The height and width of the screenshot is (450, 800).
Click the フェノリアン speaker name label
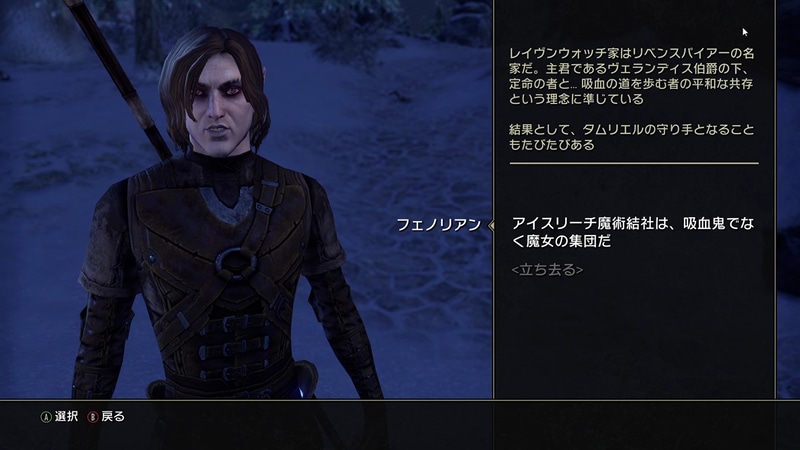[x=439, y=225]
